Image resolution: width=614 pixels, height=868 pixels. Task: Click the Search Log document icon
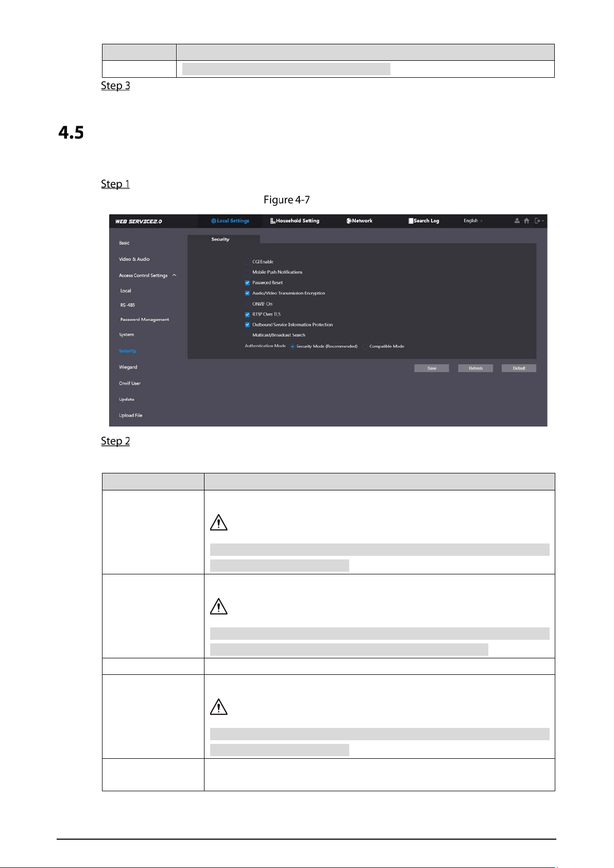411,220
